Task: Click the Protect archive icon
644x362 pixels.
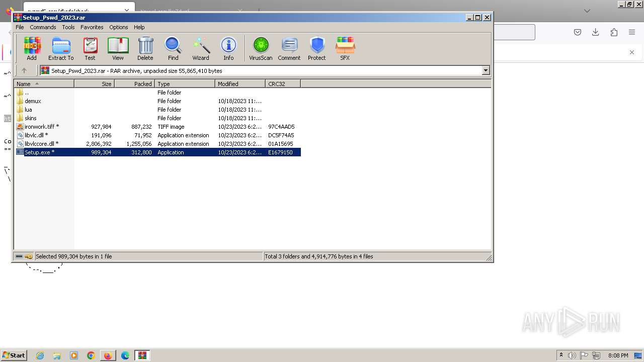Action: (317, 49)
